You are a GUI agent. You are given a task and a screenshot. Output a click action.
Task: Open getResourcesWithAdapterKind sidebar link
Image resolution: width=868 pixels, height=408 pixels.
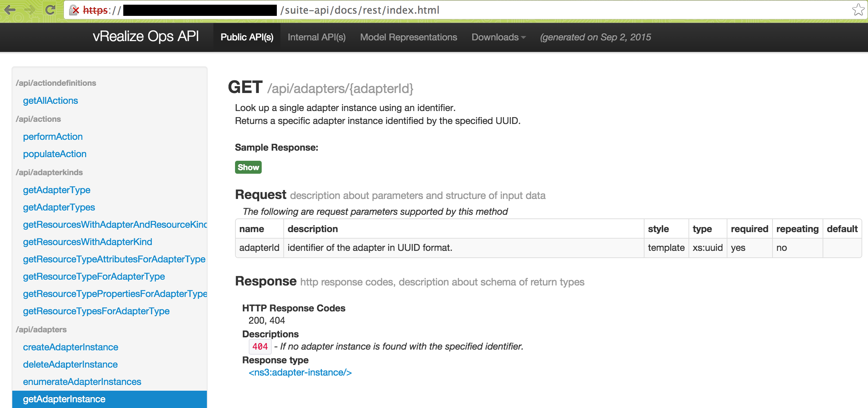coord(88,242)
